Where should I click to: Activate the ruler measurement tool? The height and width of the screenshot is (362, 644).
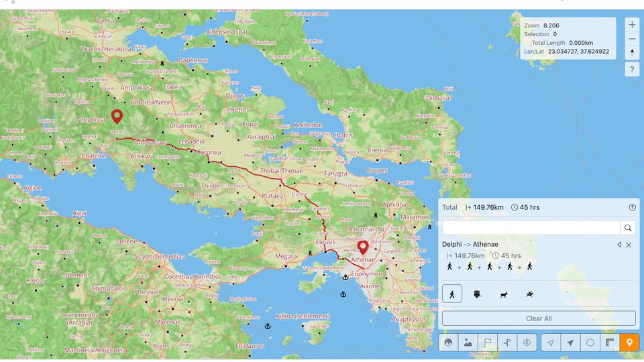click(610, 343)
